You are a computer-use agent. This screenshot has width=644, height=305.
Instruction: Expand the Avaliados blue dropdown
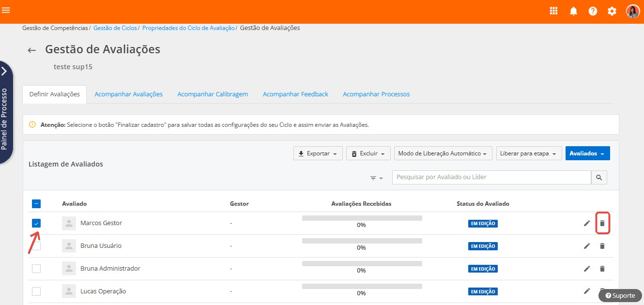(x=587, y=153)
